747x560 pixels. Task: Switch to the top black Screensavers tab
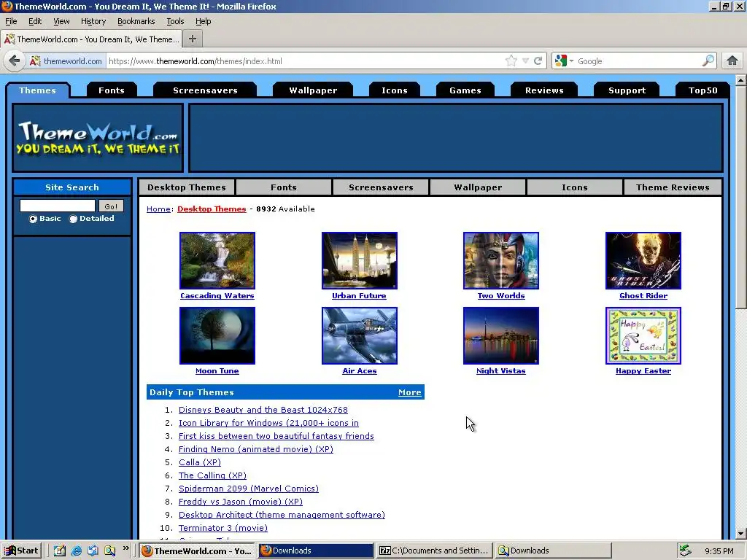click(205, 90)
